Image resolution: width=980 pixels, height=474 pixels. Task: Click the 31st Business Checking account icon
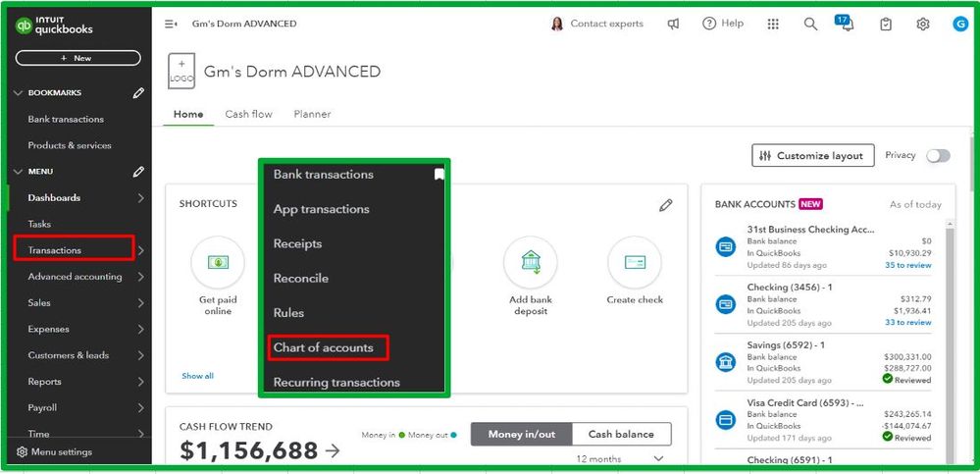[726, 246]
